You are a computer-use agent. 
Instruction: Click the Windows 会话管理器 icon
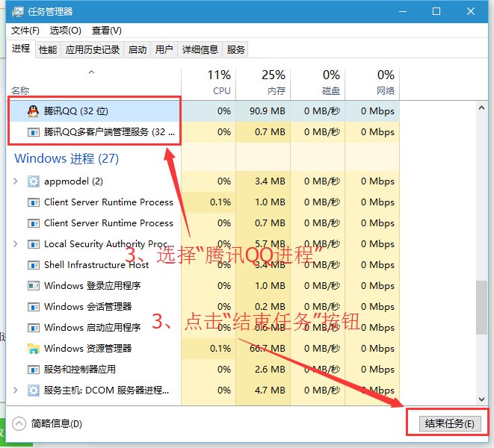click(34, 307)
